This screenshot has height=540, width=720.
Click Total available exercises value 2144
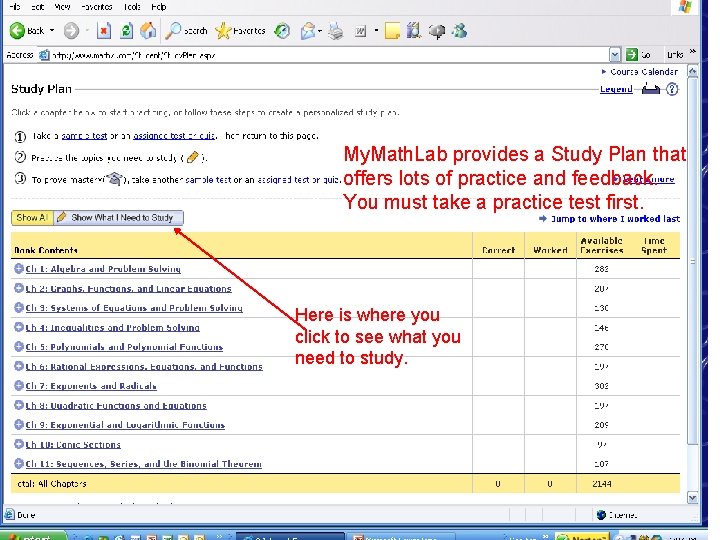tap(602, 484)
